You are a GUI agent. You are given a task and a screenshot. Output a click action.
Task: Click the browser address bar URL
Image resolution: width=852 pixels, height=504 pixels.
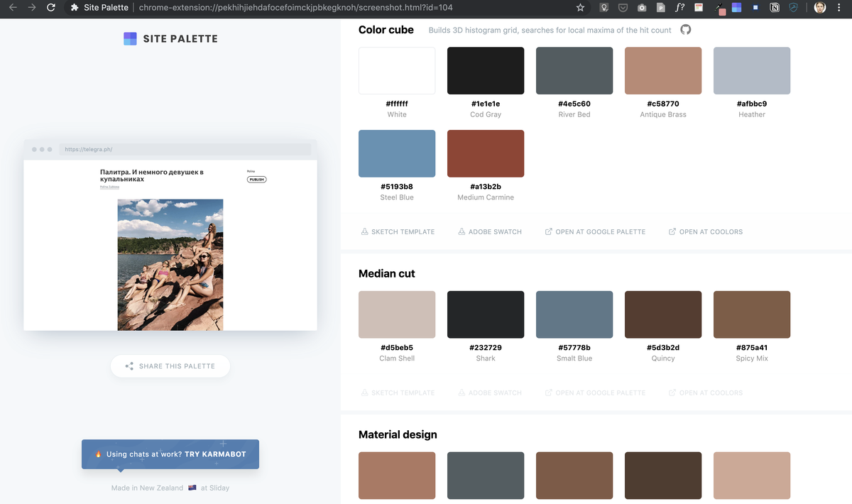[295, 8]
